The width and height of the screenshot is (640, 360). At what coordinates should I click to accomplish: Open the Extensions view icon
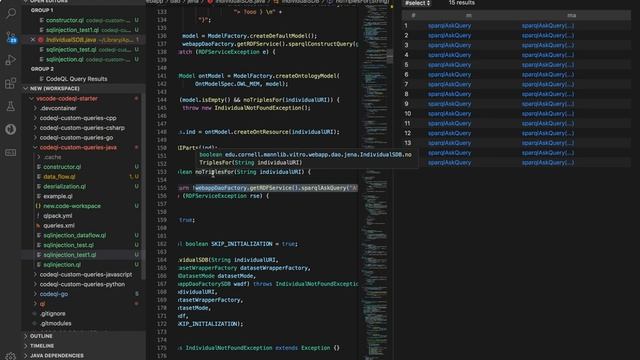pos(11,83)
